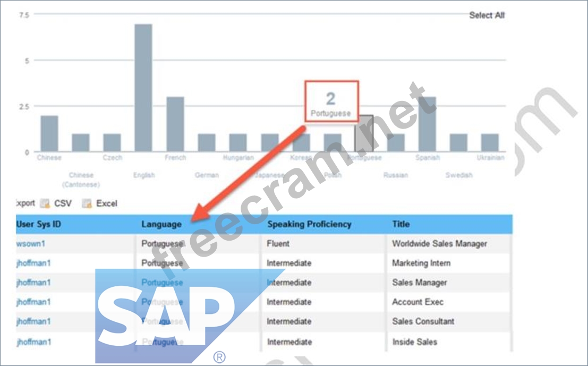Screen dimensions: 588x366
Task: Select the English bar in chart
Action: tap(143, 88)
